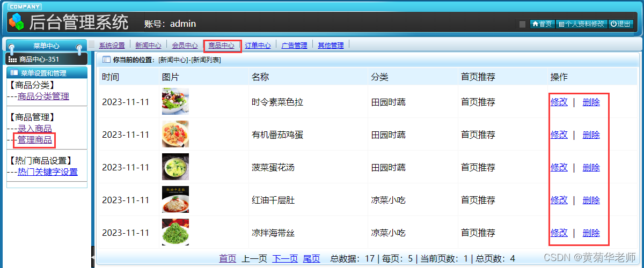Click the 时间 column header
This screenshot has width=644, height=268.
(111, 77)
